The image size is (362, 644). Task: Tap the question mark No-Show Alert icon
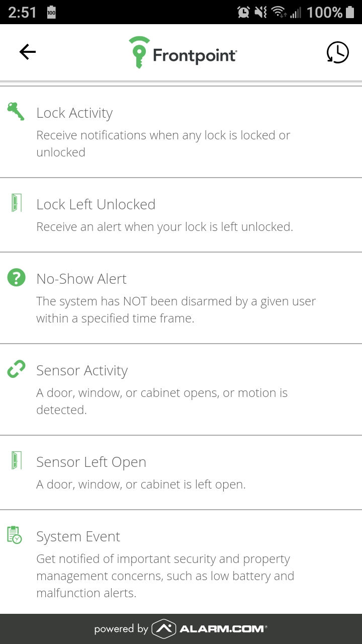16,278
